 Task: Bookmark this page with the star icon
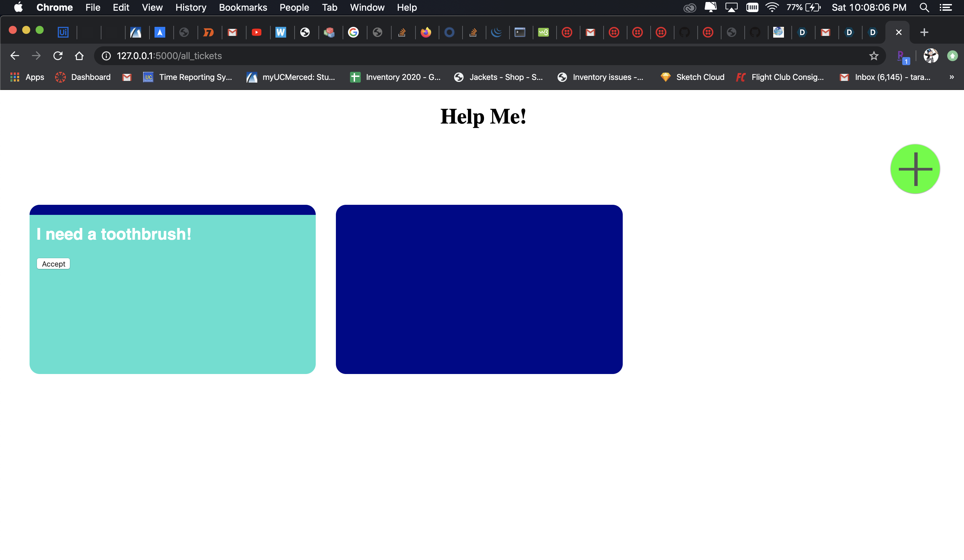(x=873, y=56)
